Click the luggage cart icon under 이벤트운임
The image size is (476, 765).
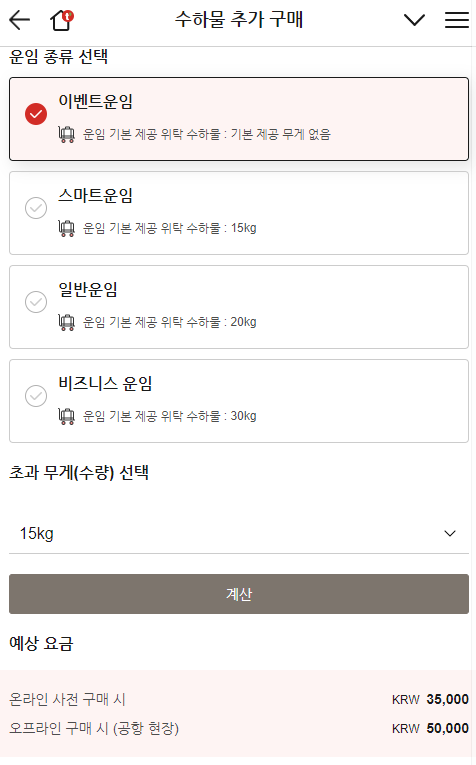coord(66,134)
